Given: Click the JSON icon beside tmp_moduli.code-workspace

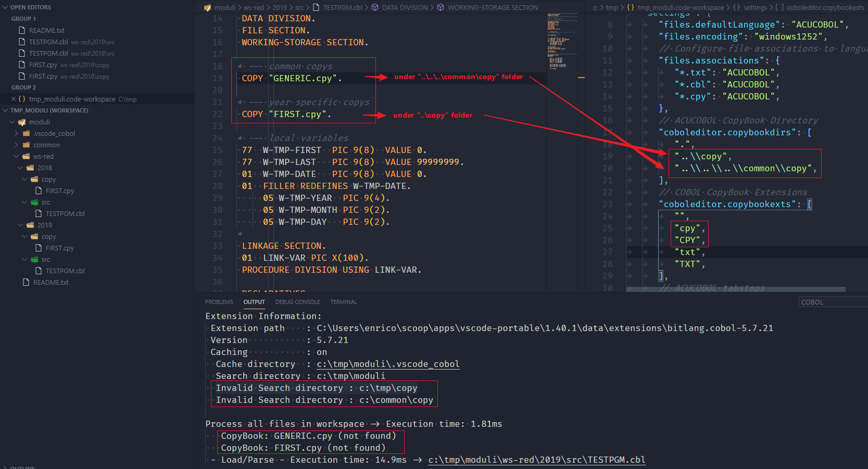Looking at the screenshot, I should [21, 99].
